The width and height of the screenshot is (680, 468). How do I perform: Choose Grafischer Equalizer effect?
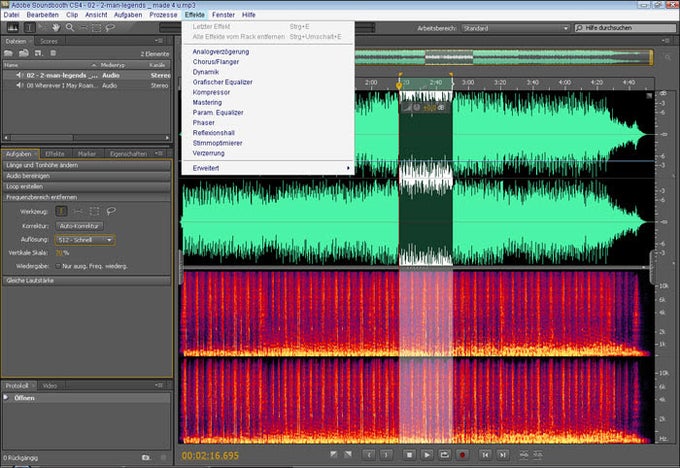pos(222,82)
